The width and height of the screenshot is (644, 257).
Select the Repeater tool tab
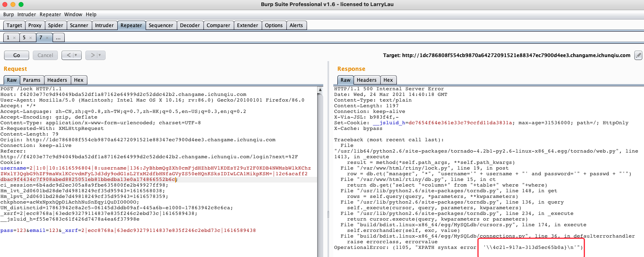point(131,25)
